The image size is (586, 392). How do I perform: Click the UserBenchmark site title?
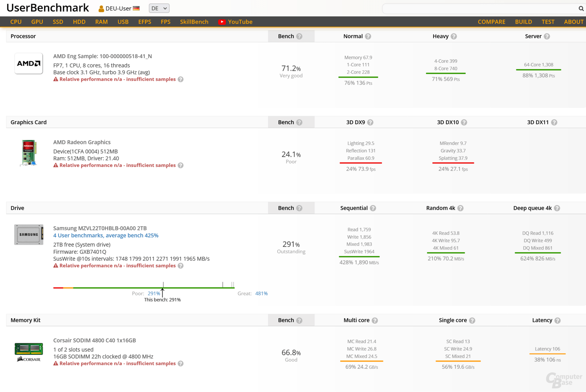tap(48, 8)
